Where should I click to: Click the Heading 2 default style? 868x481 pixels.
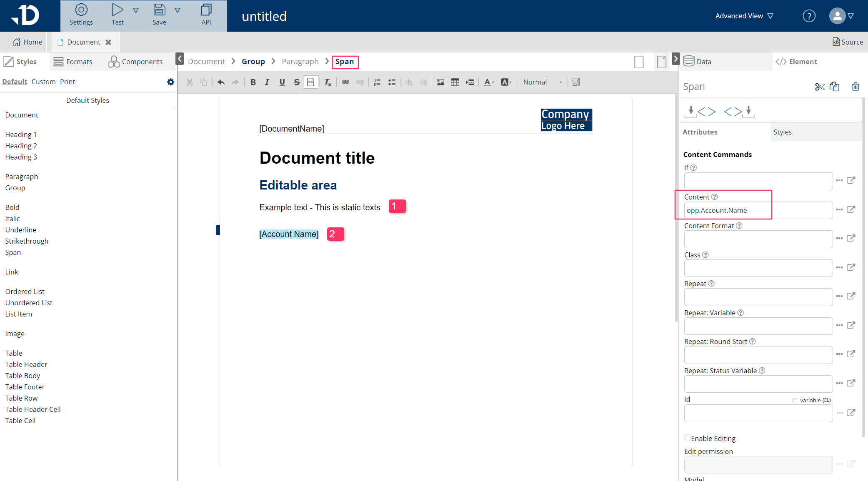pyautogui.click(x=21, y=146)
